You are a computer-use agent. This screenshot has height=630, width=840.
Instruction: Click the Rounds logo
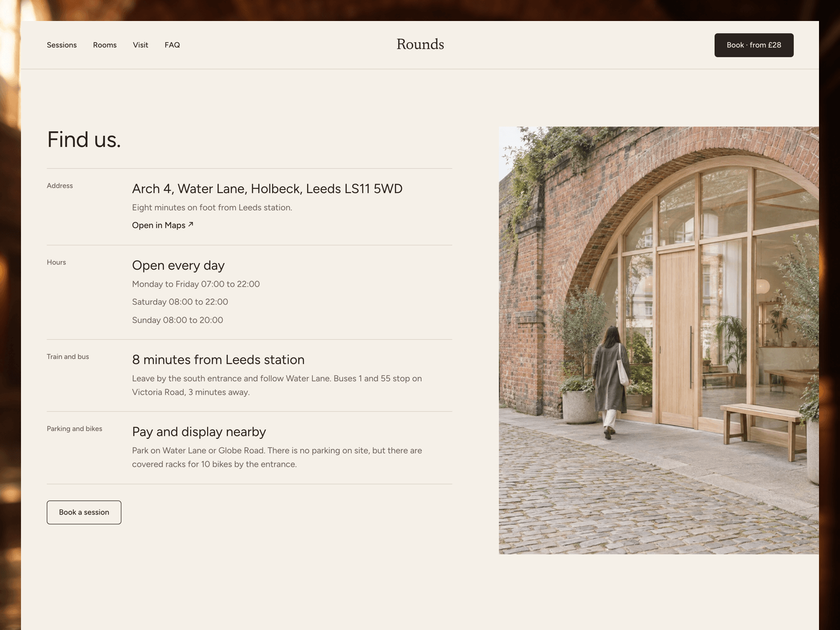[x=420, y=45]
